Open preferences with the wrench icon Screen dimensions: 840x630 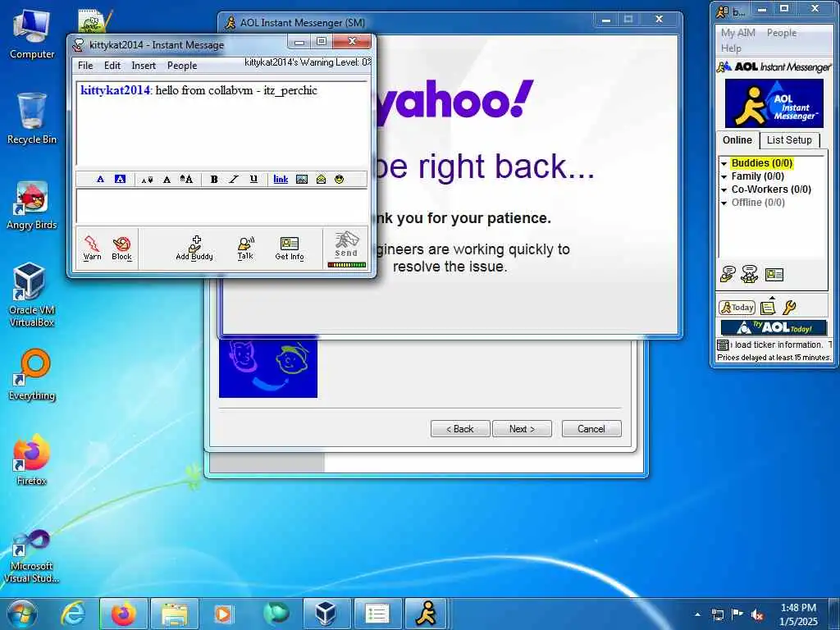[790, 307]
